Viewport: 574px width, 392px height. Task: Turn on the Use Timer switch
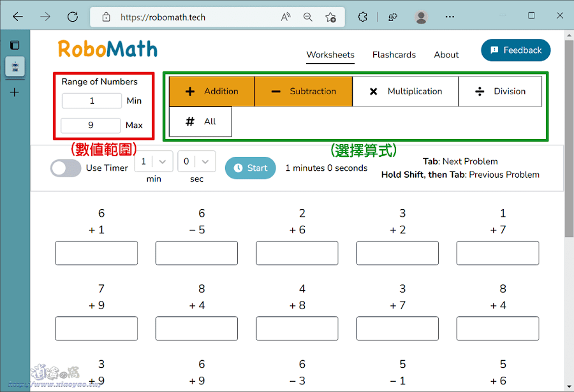click(66, 168)
